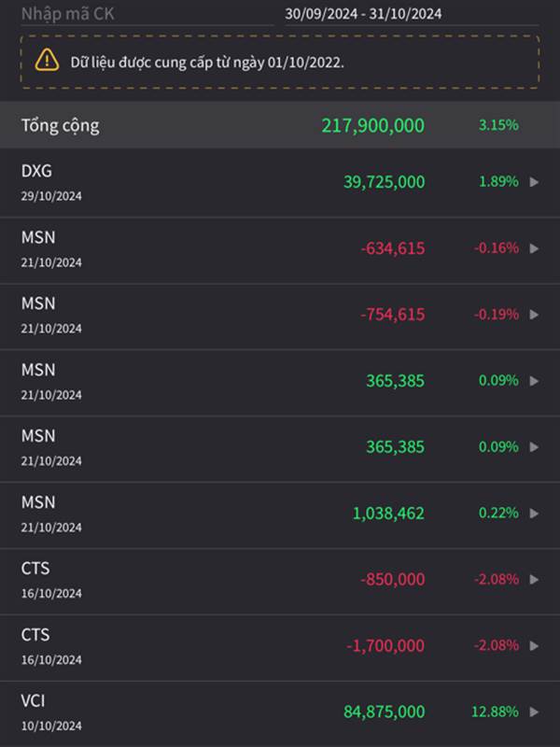Select the Tổng cộng summary row
Screen dimensions: 560x747
point(280,125)
